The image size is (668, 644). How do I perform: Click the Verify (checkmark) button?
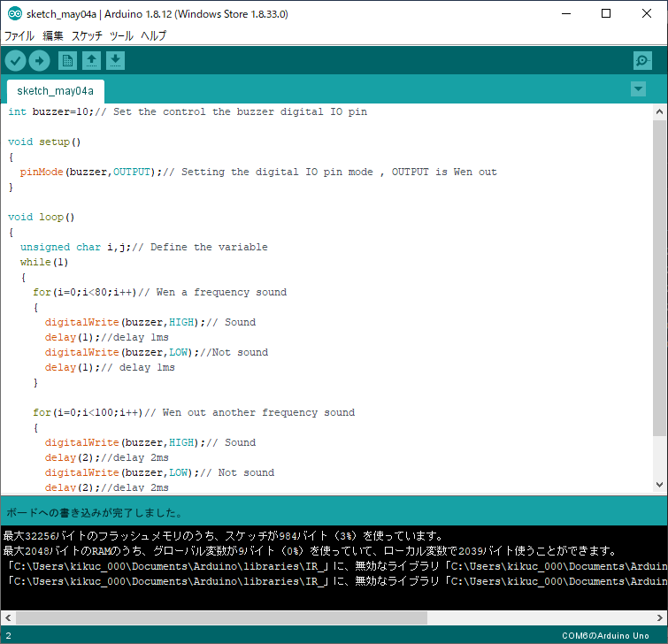(16, 60)
